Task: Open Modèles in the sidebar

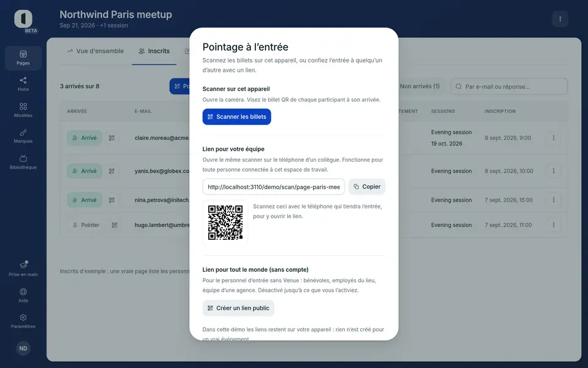Action: (23, 110)
